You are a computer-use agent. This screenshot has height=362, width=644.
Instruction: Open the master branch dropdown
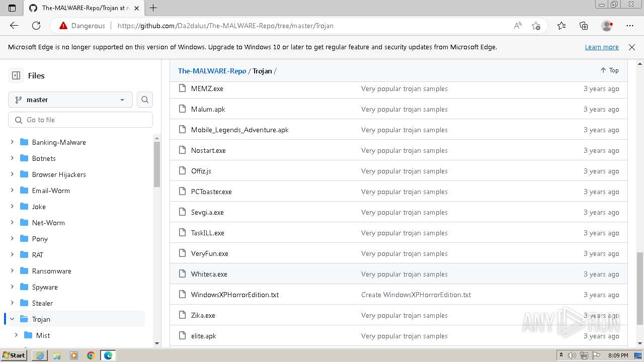(70, 100)
